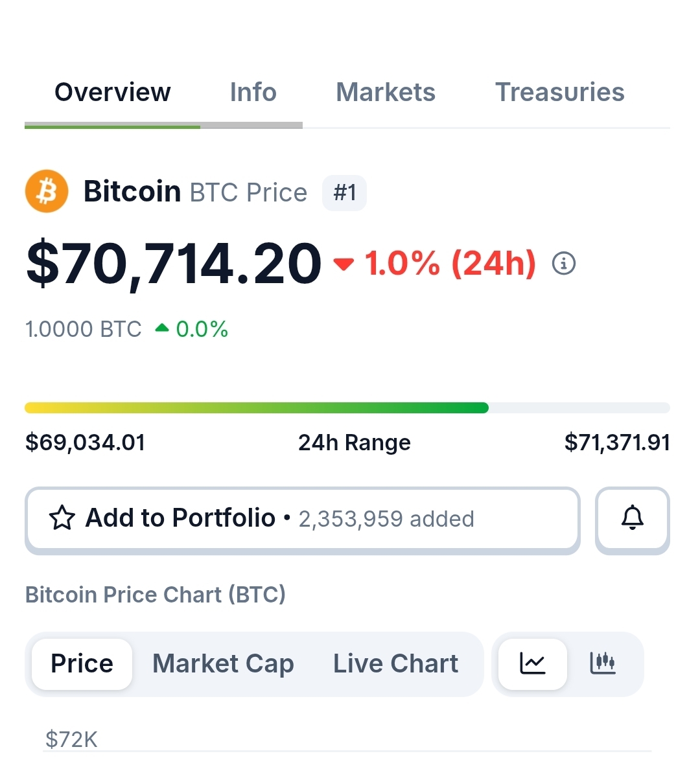Image resolution: width=700 pixels, height=780 pixels.
Task: Open the Overview tab
Action: coord(113,93)
